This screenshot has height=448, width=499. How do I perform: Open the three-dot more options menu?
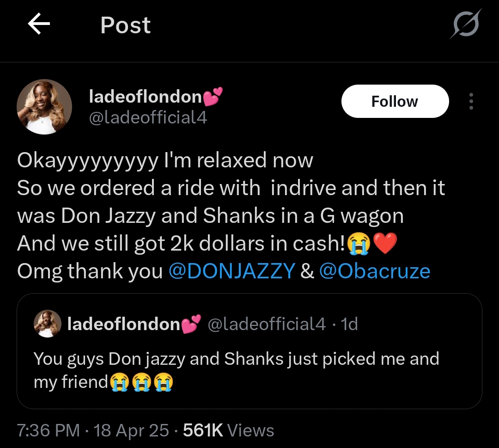[x=471, y=101]
